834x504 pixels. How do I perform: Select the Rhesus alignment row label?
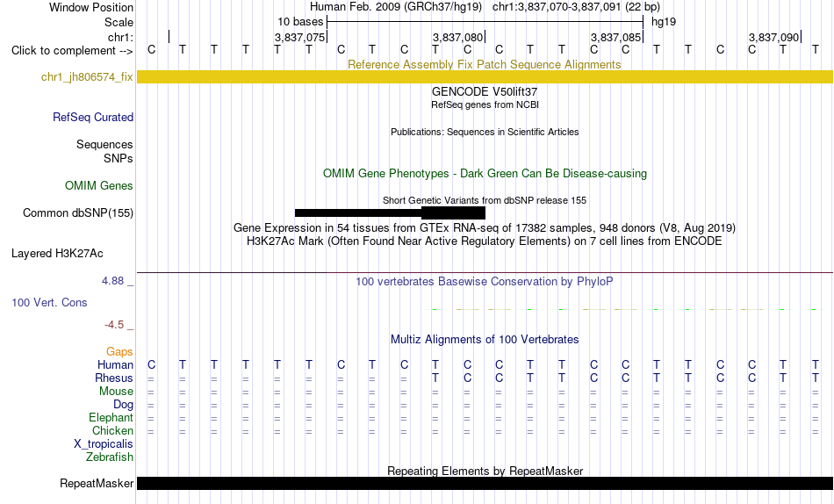pos(114,378)
